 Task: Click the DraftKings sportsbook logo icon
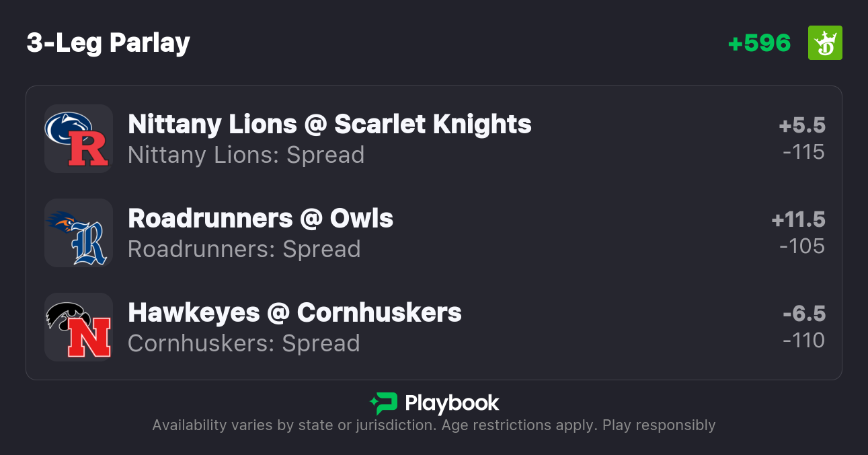tap(825, 43)
